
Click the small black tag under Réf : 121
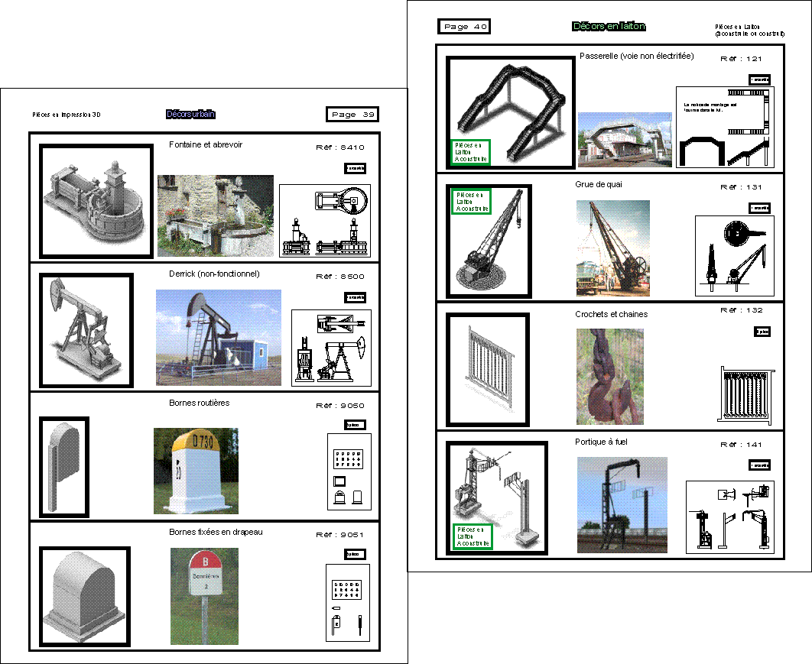click(760, 79)
